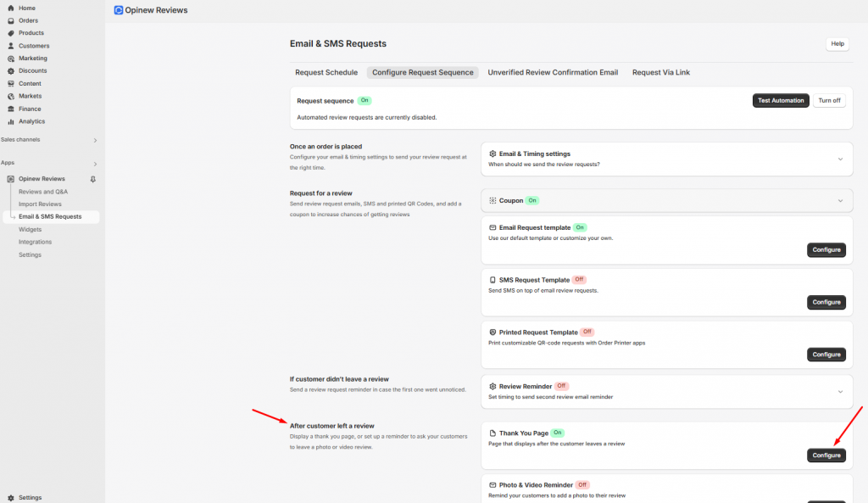Click the Finance bank icon
The height and width of the screenshot is (503, 868).
[x=10, y=109]
